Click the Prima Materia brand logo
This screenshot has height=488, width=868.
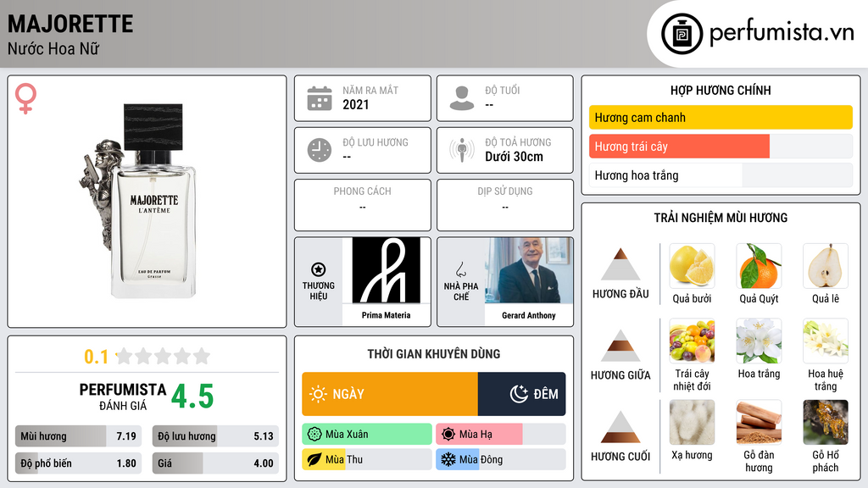pyautogui.click(x=386, y=270)
